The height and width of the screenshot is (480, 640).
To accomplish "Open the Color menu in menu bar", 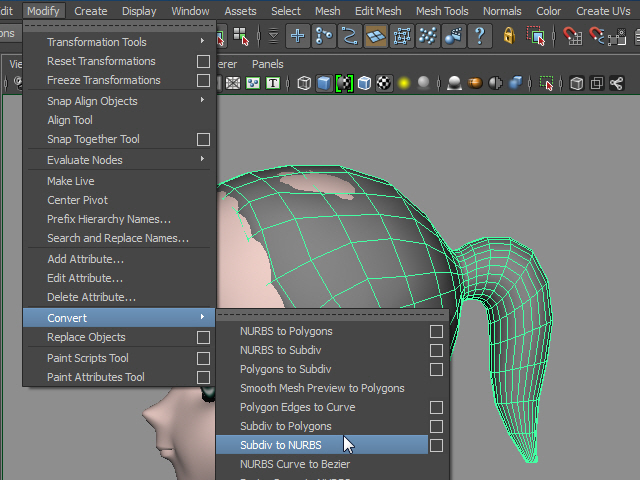I will (549, 11).
